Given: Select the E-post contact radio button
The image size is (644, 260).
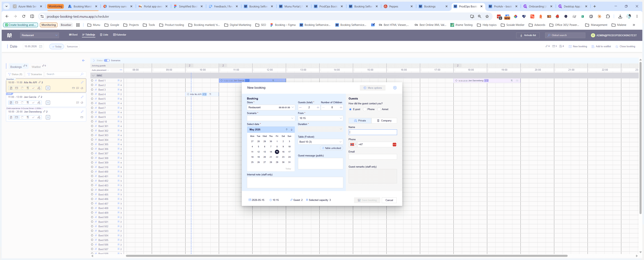Looking at the screenshot, I should coord(350,109).
